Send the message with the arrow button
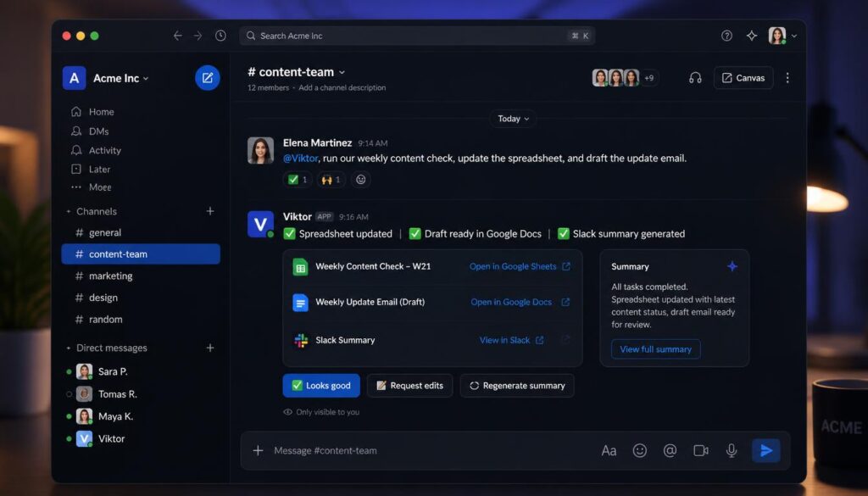Screen dimensions: 868x496 (x=766, y=450)
